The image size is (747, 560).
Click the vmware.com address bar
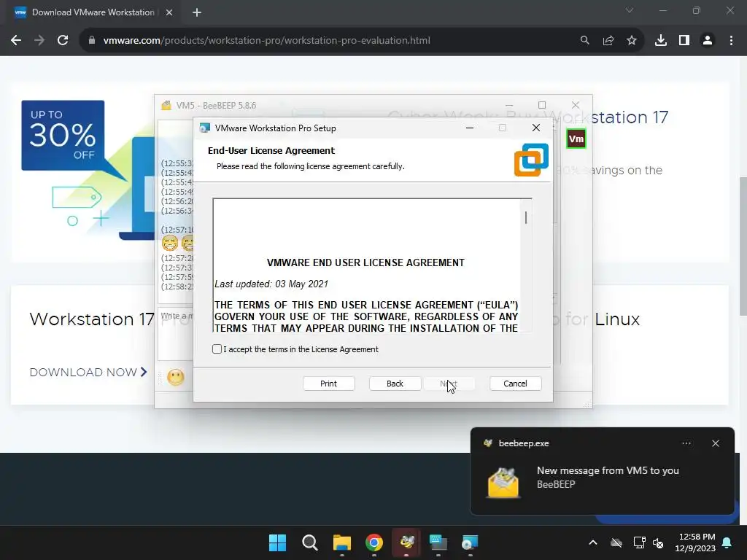pyautogui.click(x=267, y=41)
